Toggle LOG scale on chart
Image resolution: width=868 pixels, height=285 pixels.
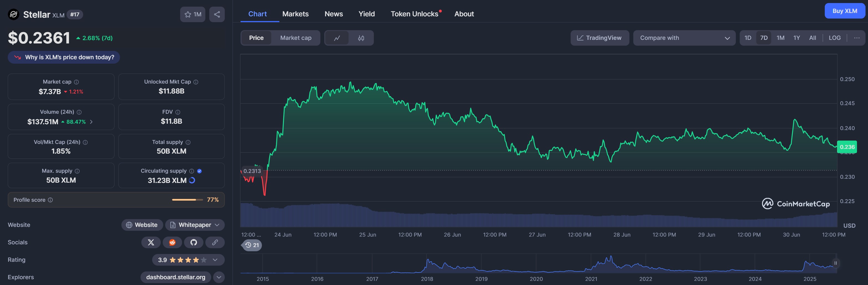coord(835,38)
